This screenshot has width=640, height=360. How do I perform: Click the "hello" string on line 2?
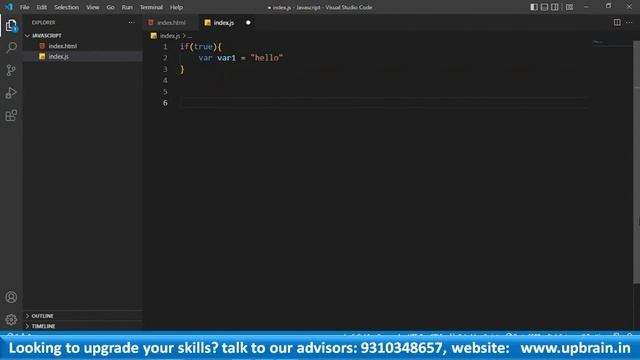[x=267, y=58]
